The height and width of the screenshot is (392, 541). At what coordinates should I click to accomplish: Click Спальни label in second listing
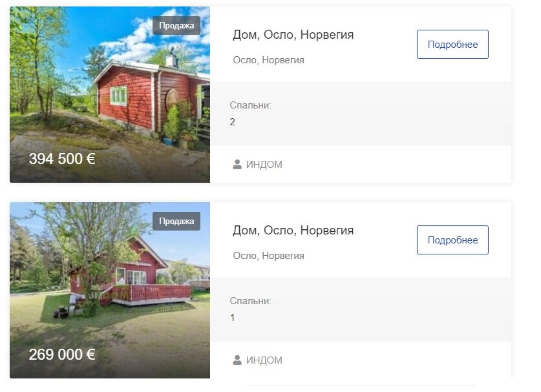(251, 301)
